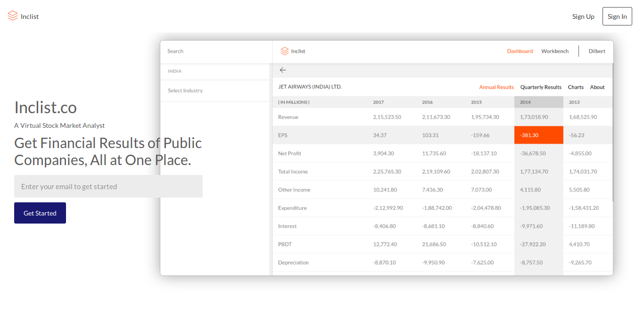644x316 pixels.
Task: Select the PBDT row label
Action: click(285, 244)
